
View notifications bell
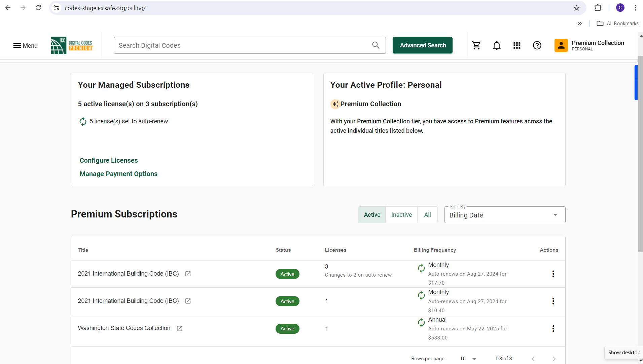pos(497,45)
